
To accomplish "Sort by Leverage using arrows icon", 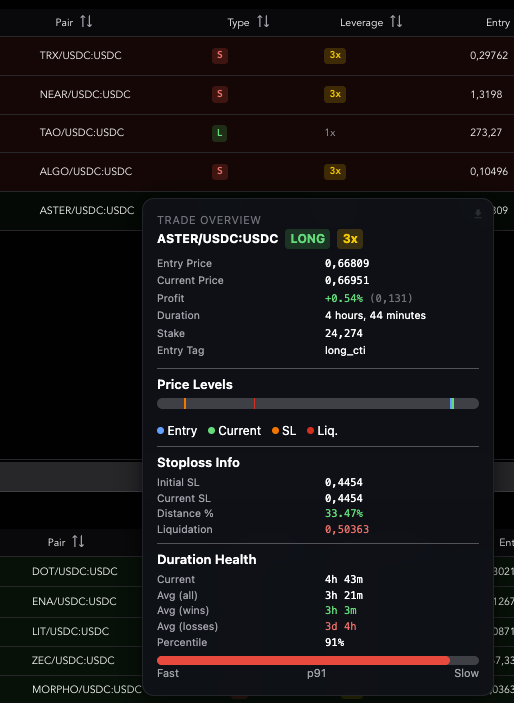I will tap(396, 21).
